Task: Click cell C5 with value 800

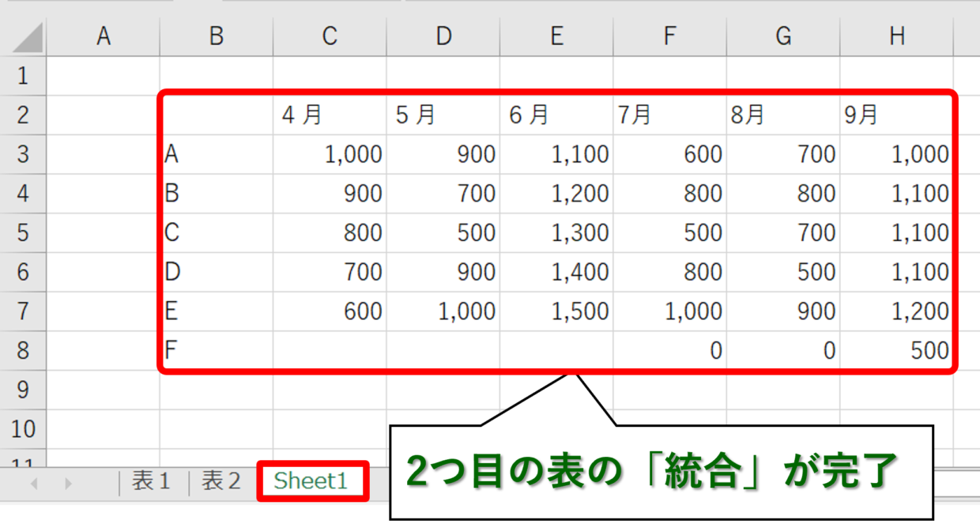Action: [x=330, y=233]
